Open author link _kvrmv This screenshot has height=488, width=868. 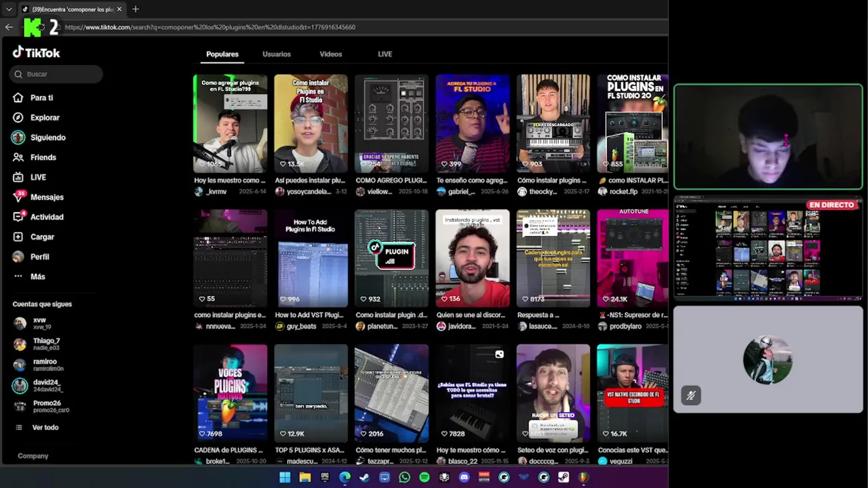pos(217,192)
